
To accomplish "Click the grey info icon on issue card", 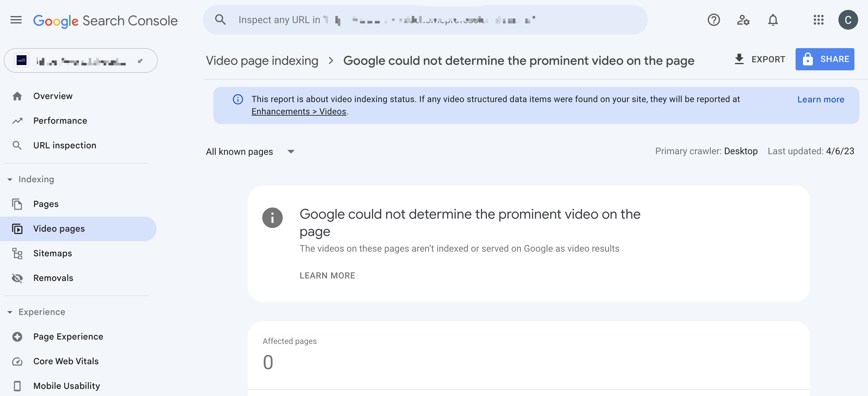I will click(272, 217).
